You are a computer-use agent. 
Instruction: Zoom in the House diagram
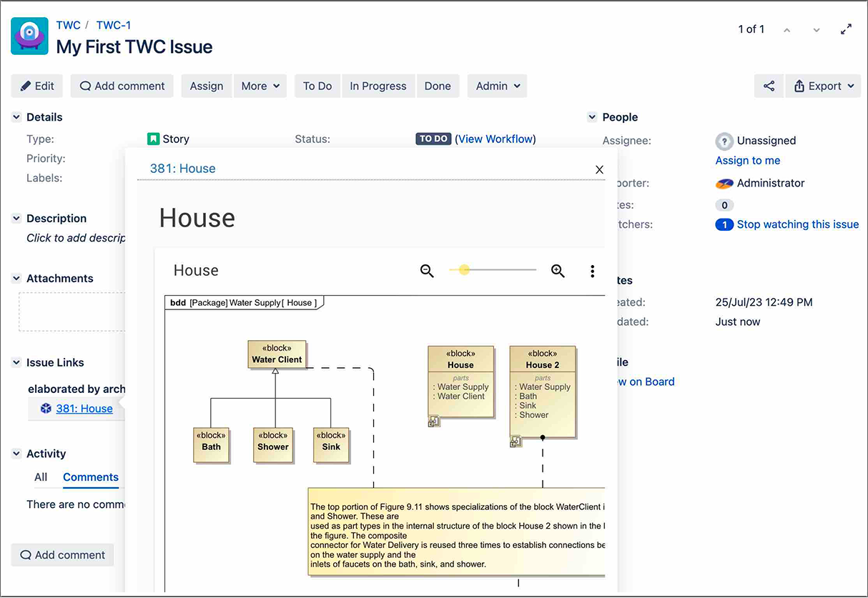click(x=558, y=271)
